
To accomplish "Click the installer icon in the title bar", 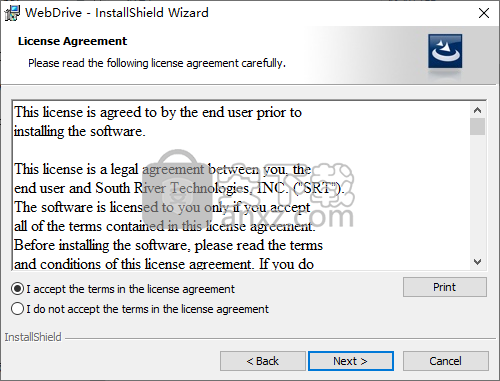I will point(12,13).
